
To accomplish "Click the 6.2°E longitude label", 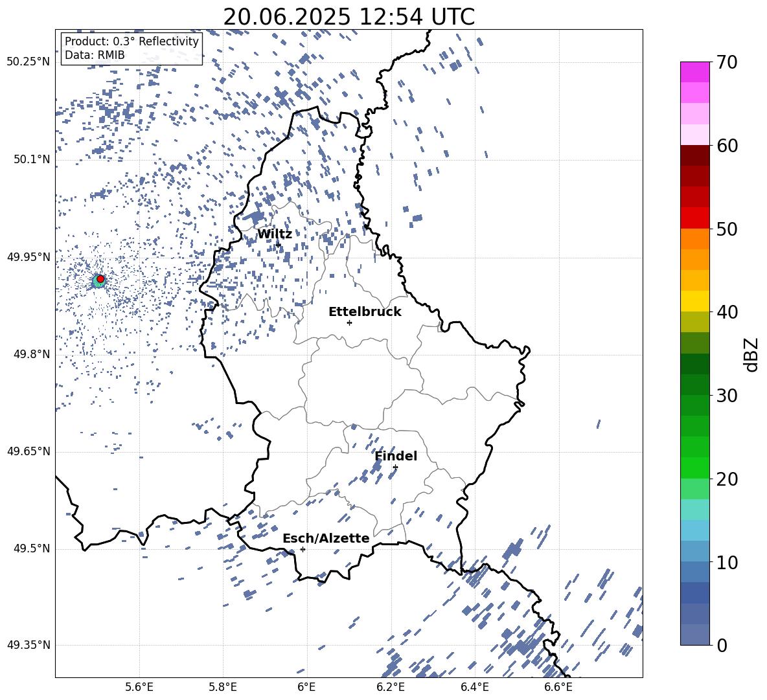I will (x=391, y=687).
